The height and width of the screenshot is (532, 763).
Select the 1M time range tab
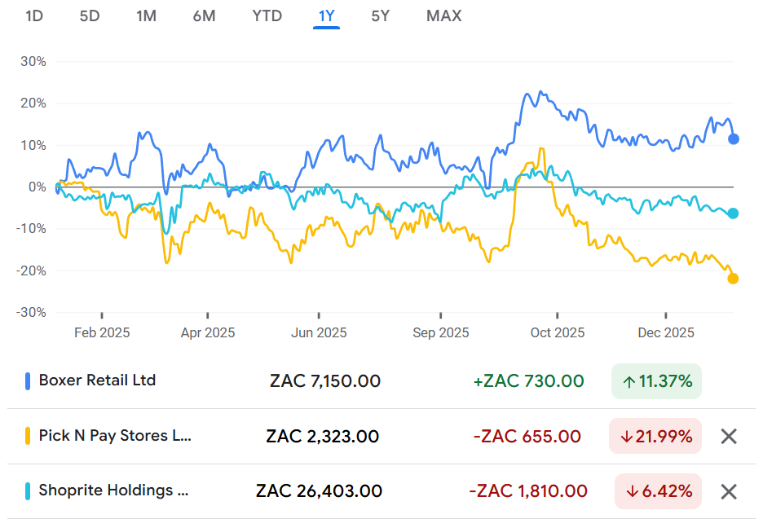(146, 15)
